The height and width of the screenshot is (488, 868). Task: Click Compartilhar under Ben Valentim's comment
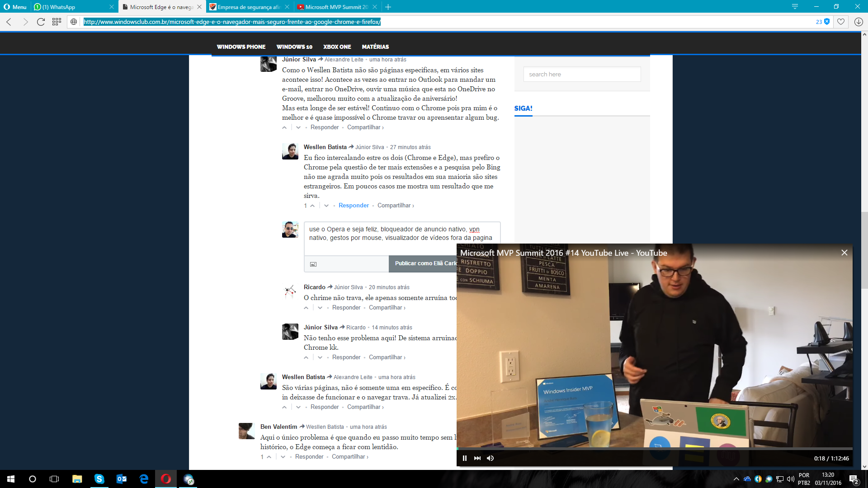coord(350,457)
